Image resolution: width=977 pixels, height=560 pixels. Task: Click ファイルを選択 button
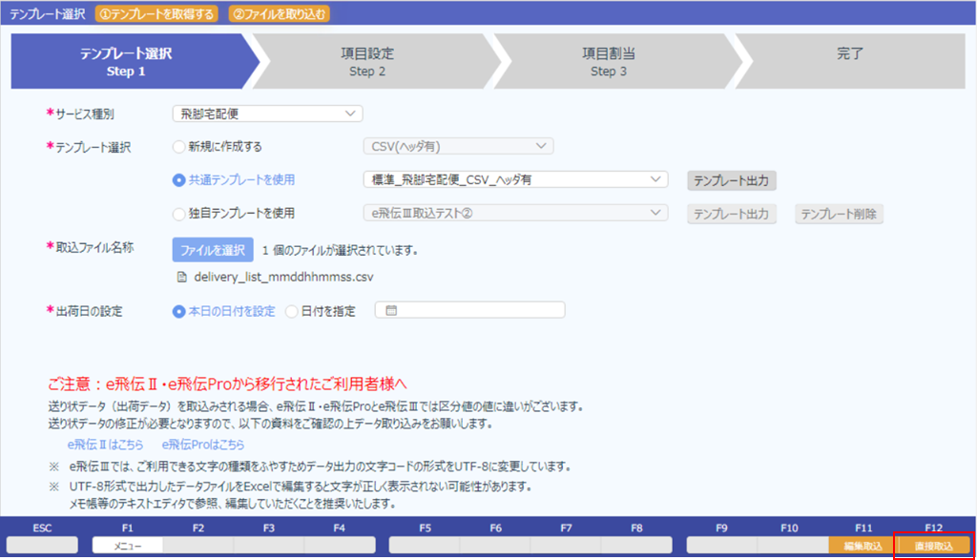point(213,250)
